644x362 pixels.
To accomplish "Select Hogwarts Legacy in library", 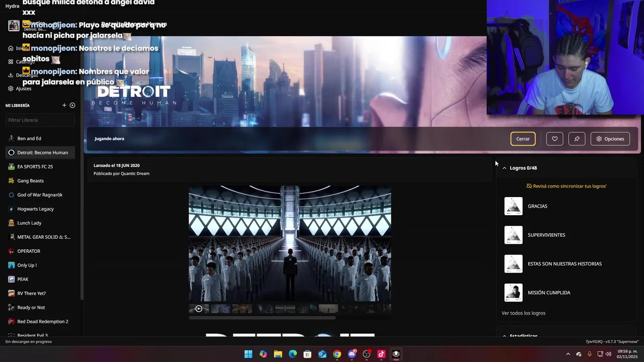I will tap(40, 209).
